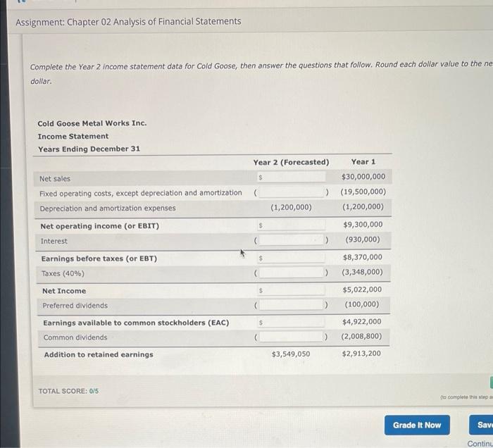
Task: Click the Year 2 Net operating income (EBIT) field
Action: tap(292, 225)
